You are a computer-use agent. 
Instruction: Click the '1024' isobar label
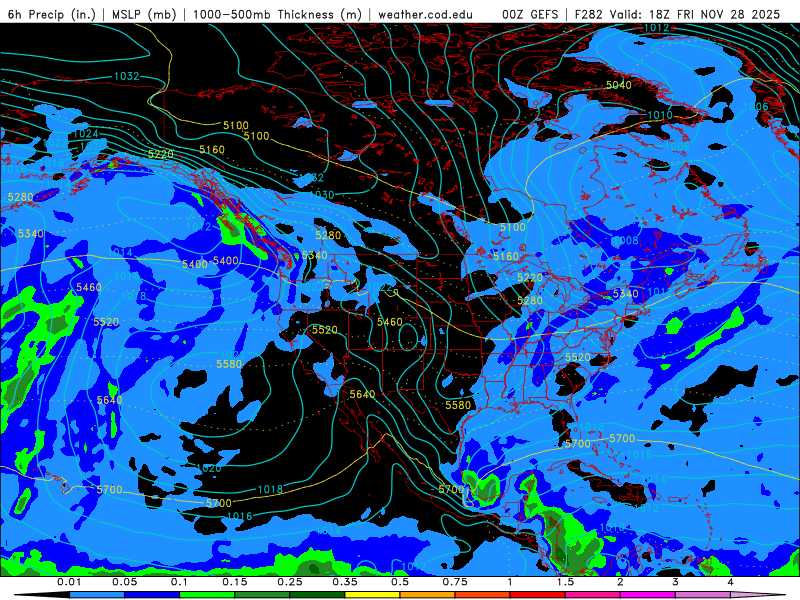[86, 134]
